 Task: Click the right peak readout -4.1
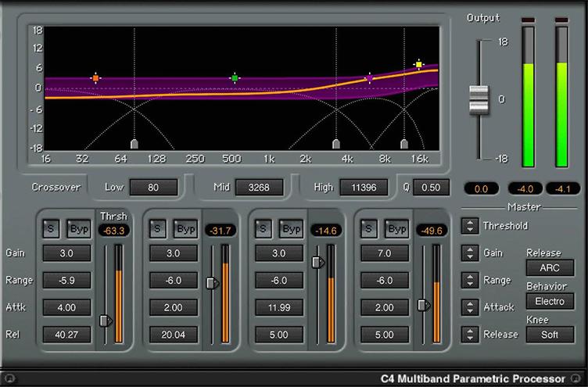pyautogui.click(x=563, y=188)
